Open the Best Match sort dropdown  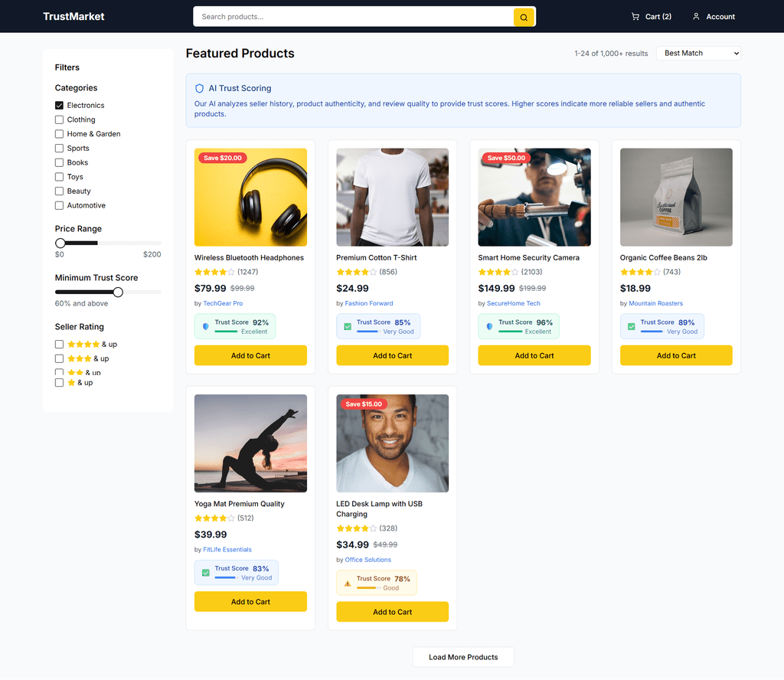coord(698,54)
